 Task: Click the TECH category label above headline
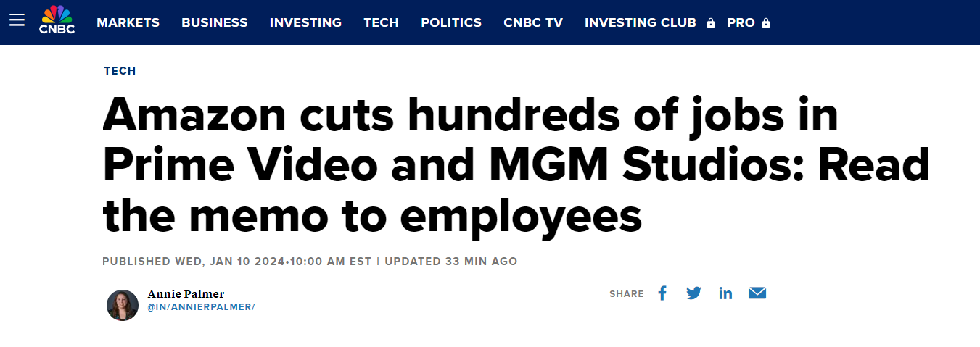tap(120, 71)
